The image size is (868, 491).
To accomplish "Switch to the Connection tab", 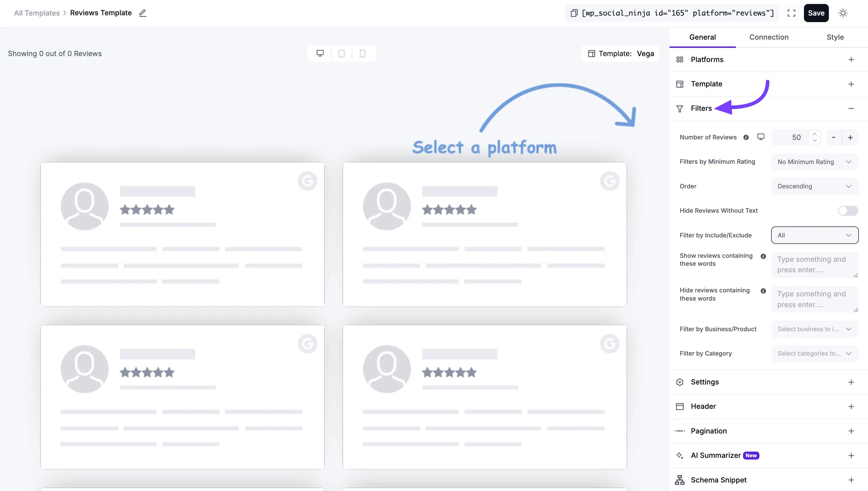I will tap(769, 37).
